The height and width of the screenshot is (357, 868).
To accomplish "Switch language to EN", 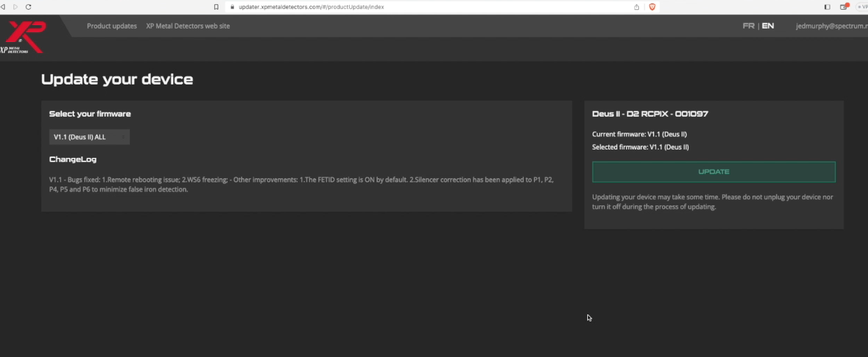I will (767, 26).
